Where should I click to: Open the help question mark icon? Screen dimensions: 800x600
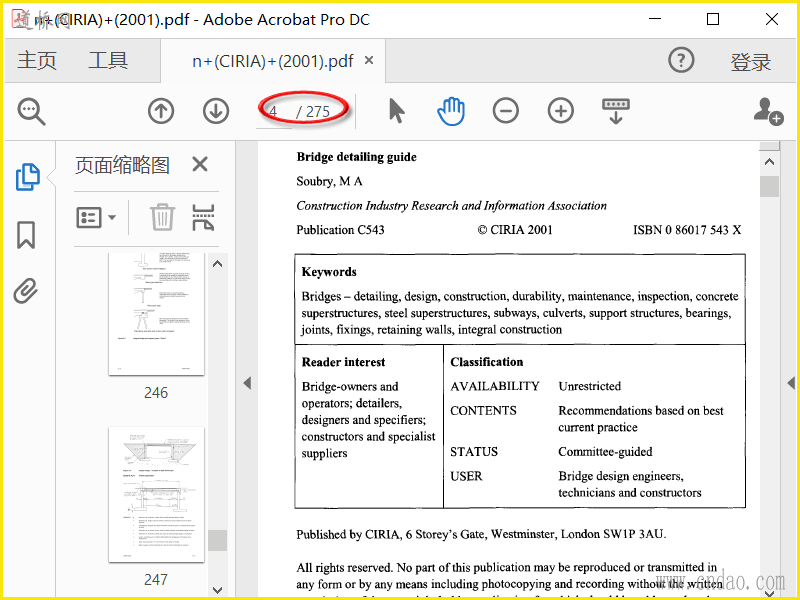click(681, 60)
